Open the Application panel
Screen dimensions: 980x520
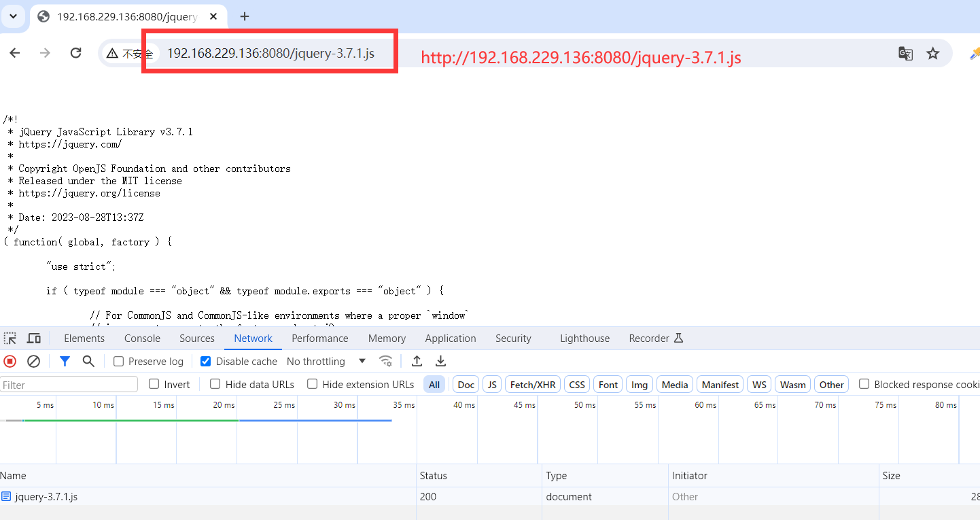(x=451, y=339)
